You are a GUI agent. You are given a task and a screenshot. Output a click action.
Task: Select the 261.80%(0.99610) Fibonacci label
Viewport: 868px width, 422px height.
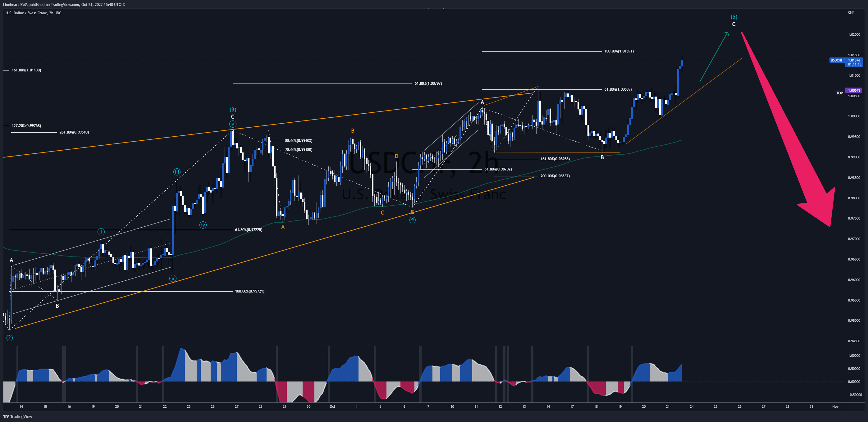click(x=74, y=132)
